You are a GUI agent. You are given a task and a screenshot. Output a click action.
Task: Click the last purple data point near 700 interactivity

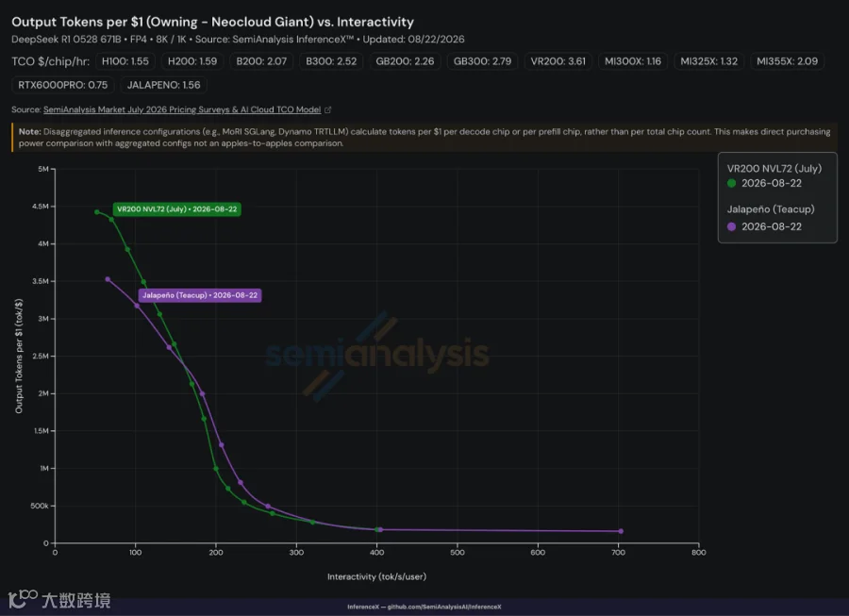(621, 531)
